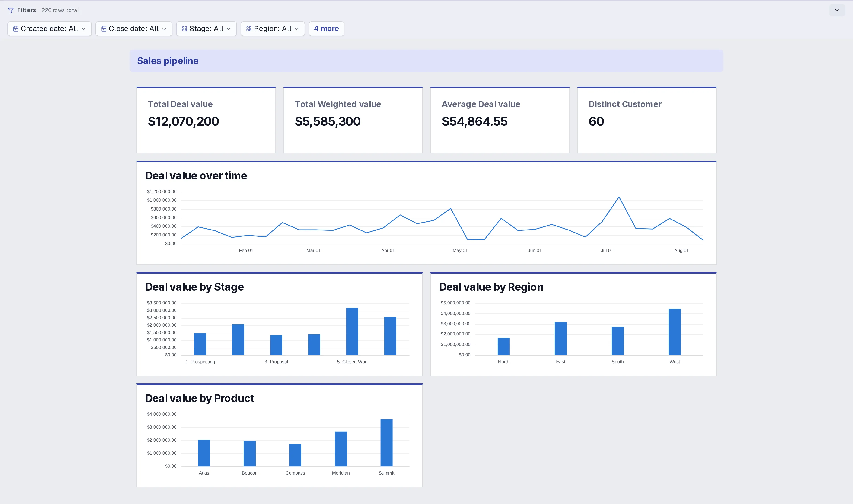Viewport: 853px width, 504px height.
Task: Click the 3. Proposal bar
Action: tap(276, 345)
